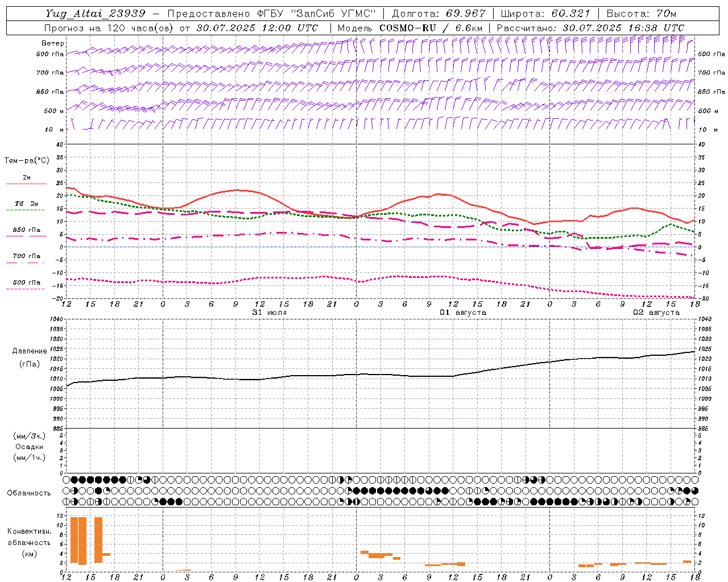Viewport: 728px width, 582px height.
Task: Click the Прогноз на 120 часа(ов) text
Action: click(x=109, y=28)
